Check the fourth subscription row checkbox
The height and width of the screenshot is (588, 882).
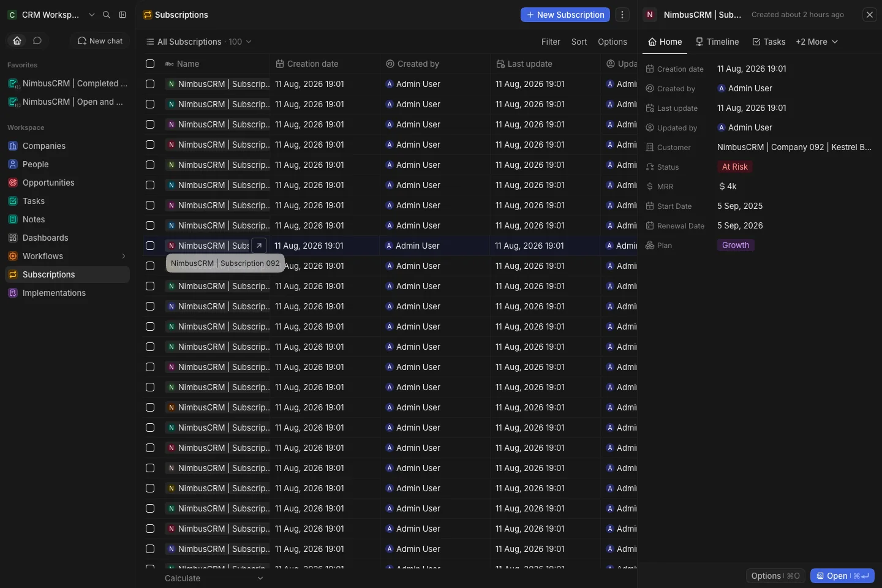click(150, 145)
